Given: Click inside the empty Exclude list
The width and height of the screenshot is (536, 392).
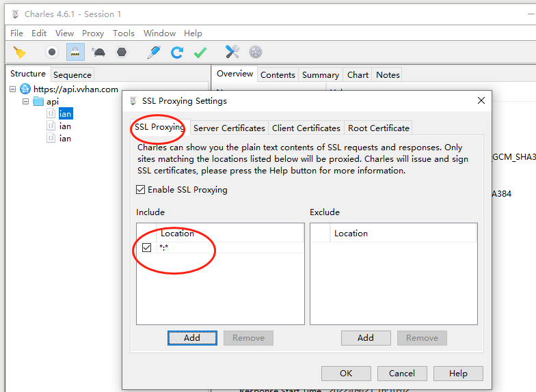Looking at the screenshot, I should [394, 283].
